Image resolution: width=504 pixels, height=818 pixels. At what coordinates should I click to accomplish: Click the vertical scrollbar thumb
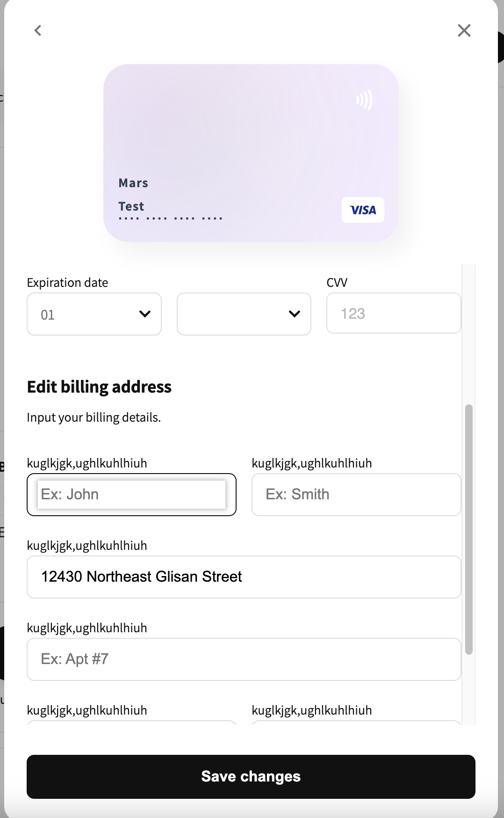pyautogui.click(x=469, y=529)
